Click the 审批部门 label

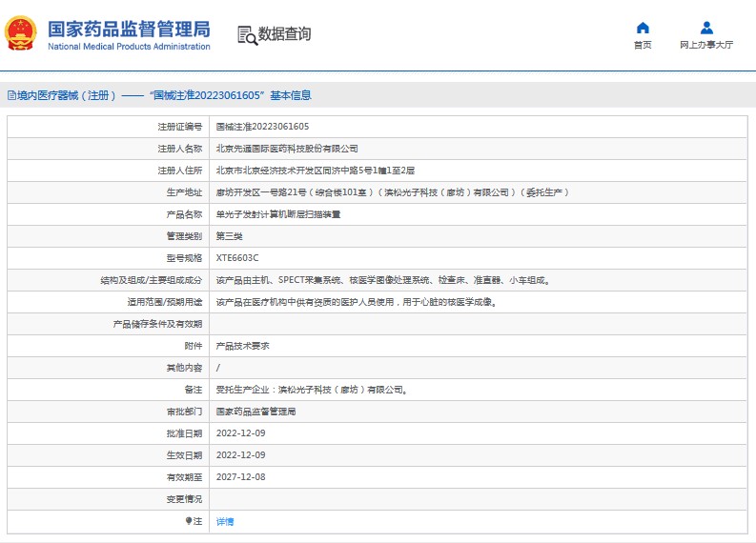[x=184, y=412]
